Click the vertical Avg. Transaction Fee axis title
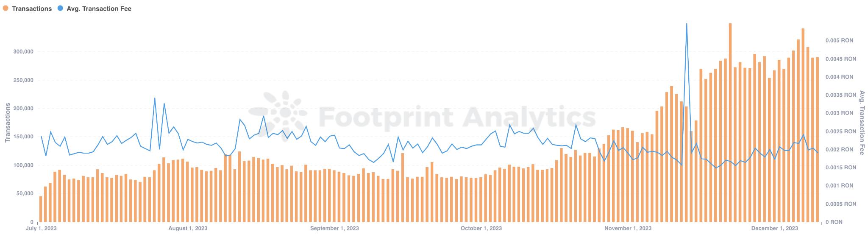Viewport: 868px width, 235px height. click(x=862, y=123)
